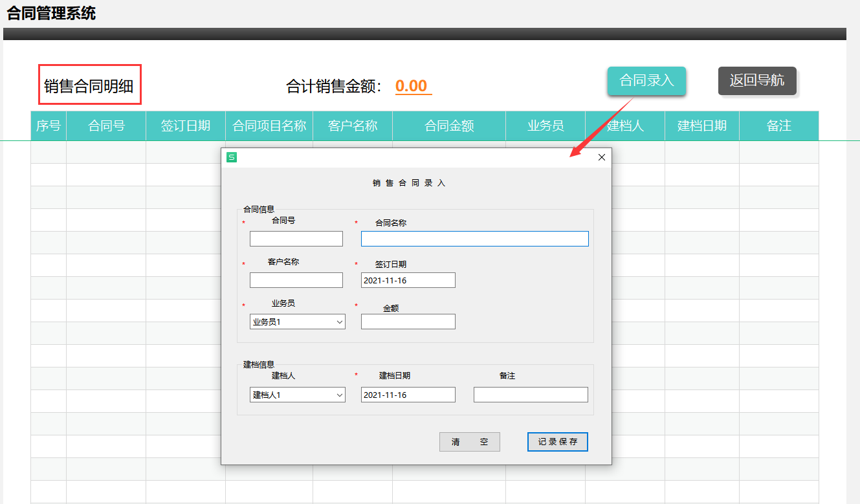The height and width of the screenshot is (504, 860).
Task: Click the 0.00 total sales amount link
Action: (413, 85)
